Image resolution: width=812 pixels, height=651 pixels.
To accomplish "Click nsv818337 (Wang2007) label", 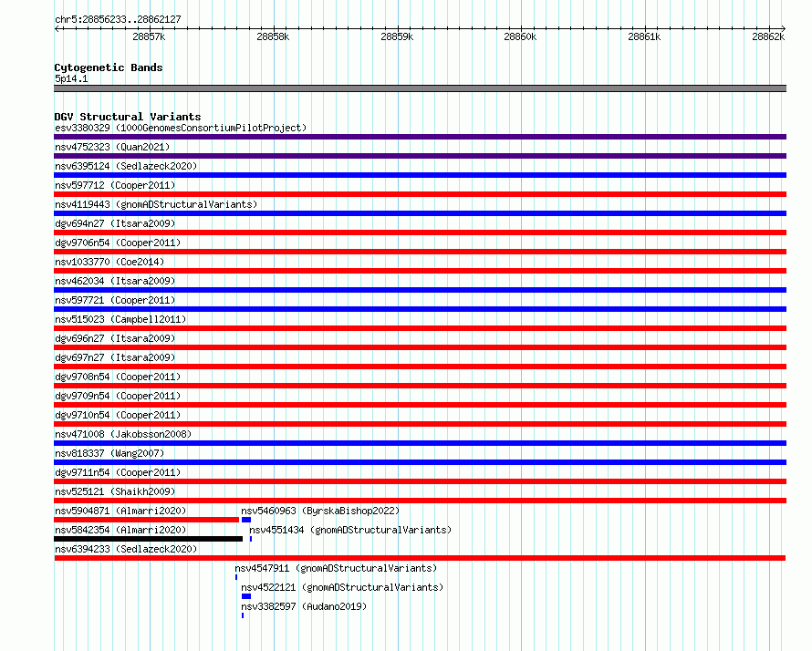I will click(x=109, y=453).
